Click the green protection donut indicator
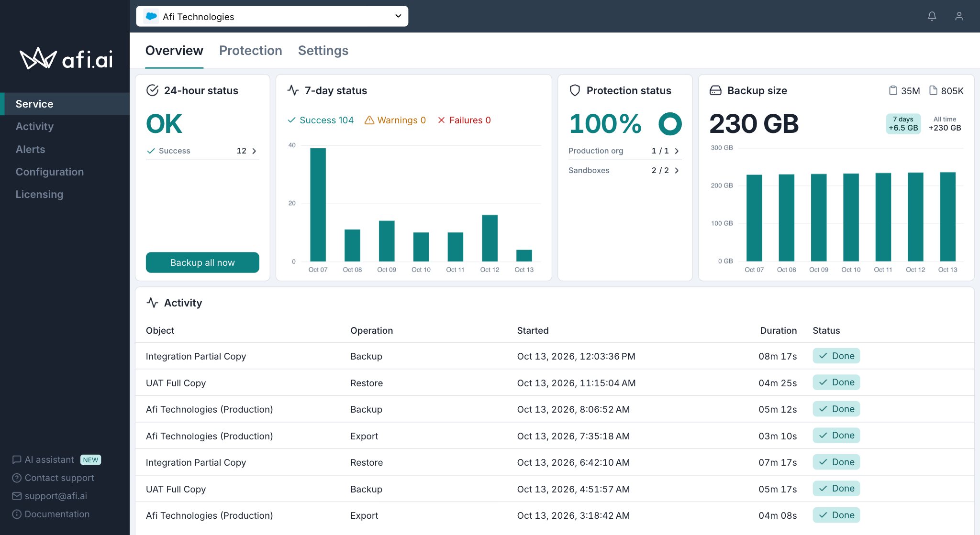This screenshot has height=535, width=980. [670, 124]
